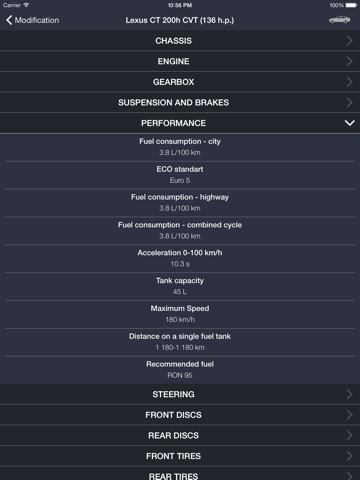Select the ECO standart Euro 5 row
This screenshot has width=360, height=480.
tap(180, 175)
